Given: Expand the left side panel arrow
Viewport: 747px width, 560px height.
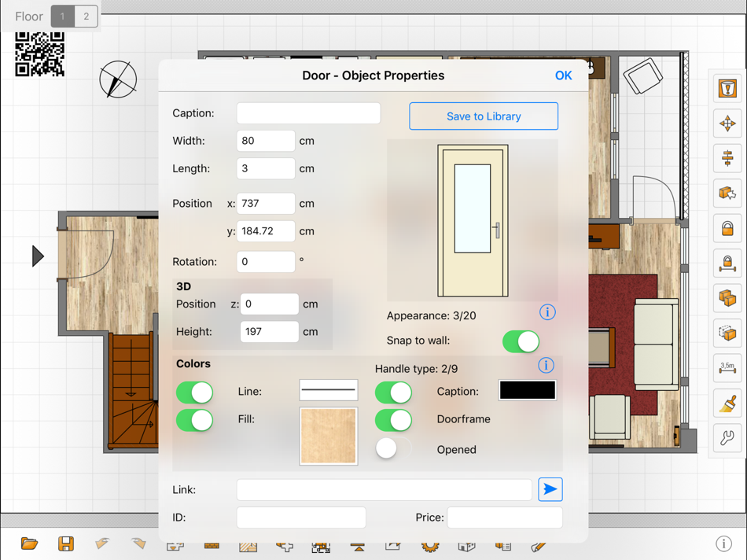Looking at the screenshot, I should 38,256.
